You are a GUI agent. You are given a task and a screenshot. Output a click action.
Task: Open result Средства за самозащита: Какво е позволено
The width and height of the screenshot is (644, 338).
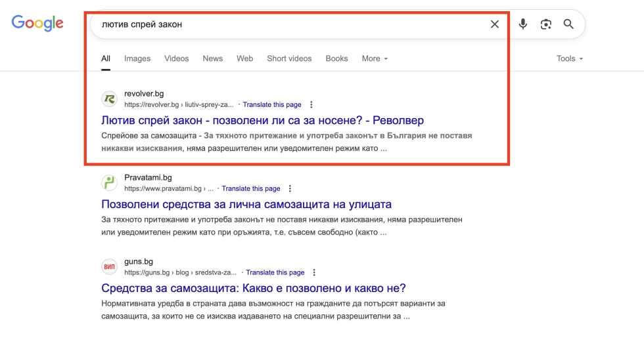(254, 288)
